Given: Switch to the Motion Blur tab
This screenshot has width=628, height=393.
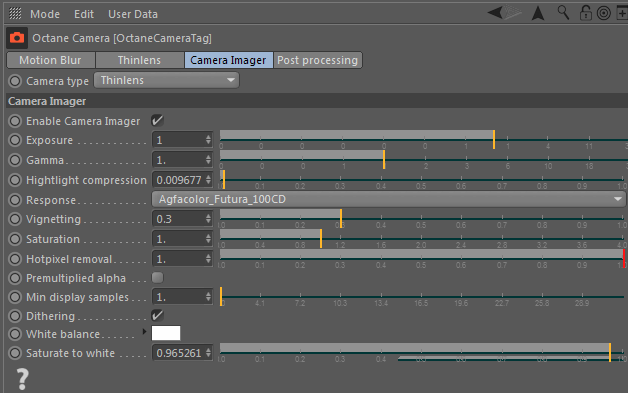Looking at the screenshot, I should click(x=50, y=60).
